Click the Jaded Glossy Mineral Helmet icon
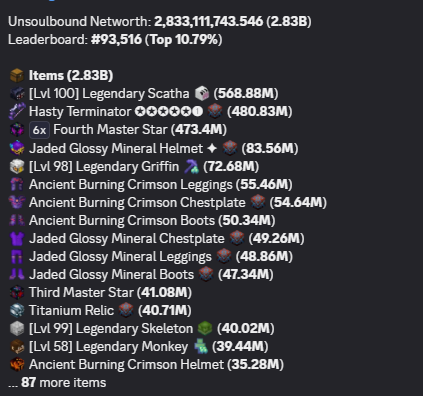The height and width of the screenshot is (396, 423). 17,148
